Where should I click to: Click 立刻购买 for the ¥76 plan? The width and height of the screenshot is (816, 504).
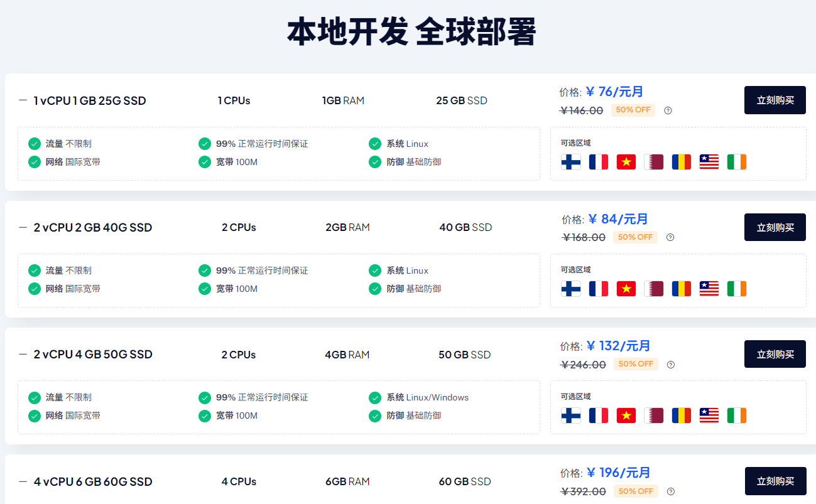[x=775, y=100]
